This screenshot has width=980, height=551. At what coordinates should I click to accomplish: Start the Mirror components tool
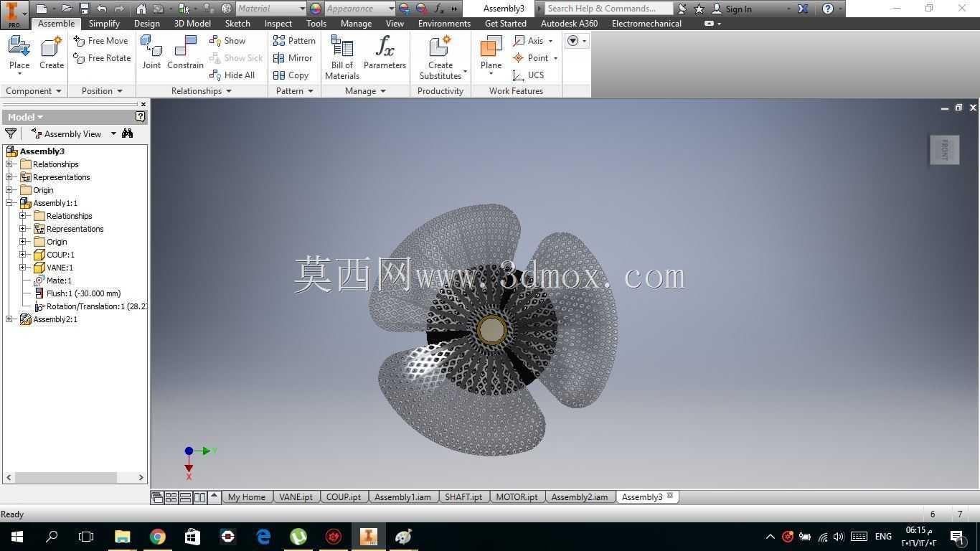(x=293, y=58)
